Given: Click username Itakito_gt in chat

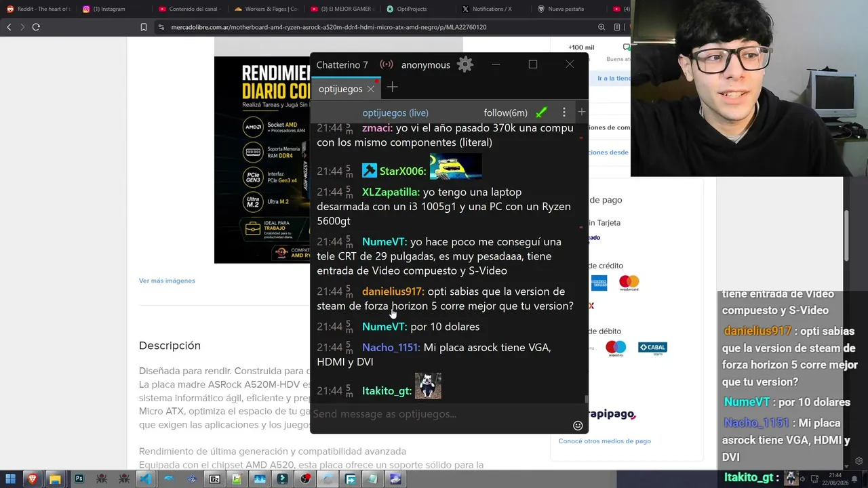Looking at the screenshot, I should (x=387, y=390).
